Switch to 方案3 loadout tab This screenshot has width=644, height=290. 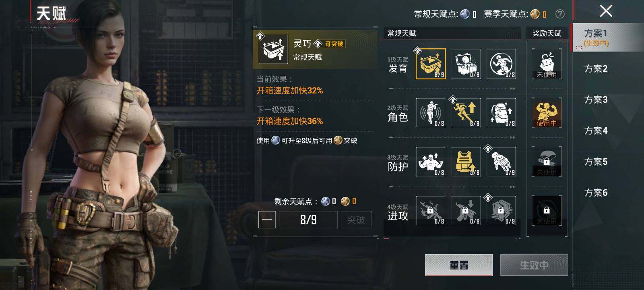click(596, 99)
